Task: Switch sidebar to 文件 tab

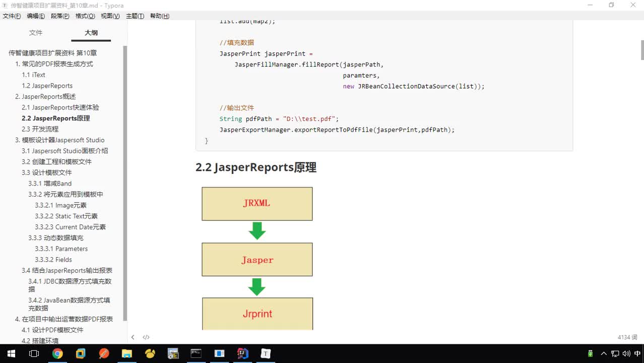Action: 36,33
